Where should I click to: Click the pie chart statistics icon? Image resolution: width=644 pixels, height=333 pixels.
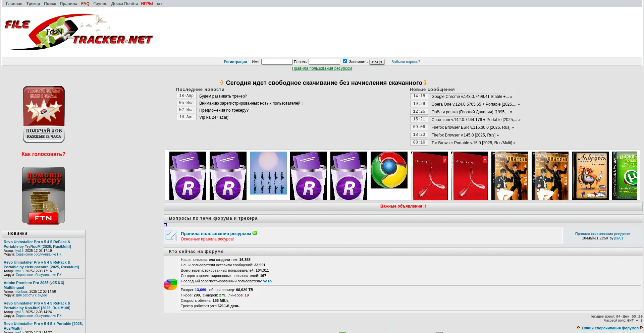[170, 284]
